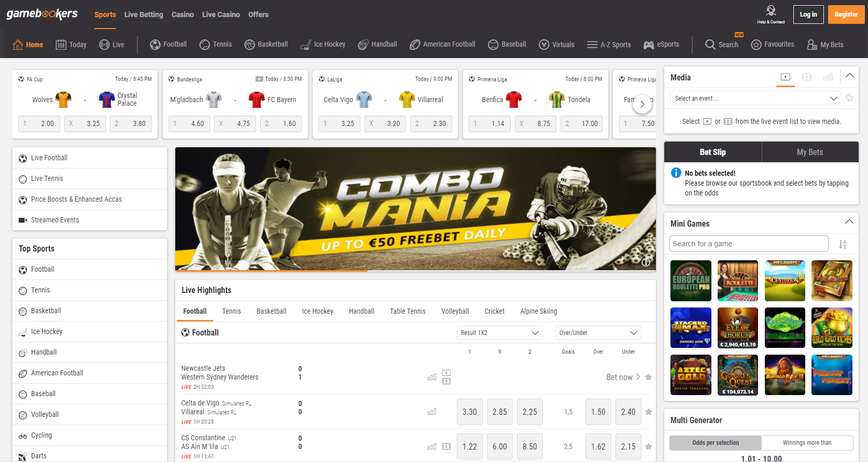Screen dimensions: 868x462
Task: Collapse the Mini Games panel
Action: point(849,222)
